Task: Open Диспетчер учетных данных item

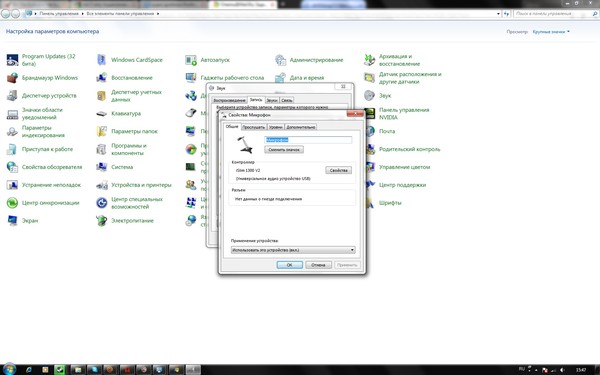Action: click(x=129, y=96)
